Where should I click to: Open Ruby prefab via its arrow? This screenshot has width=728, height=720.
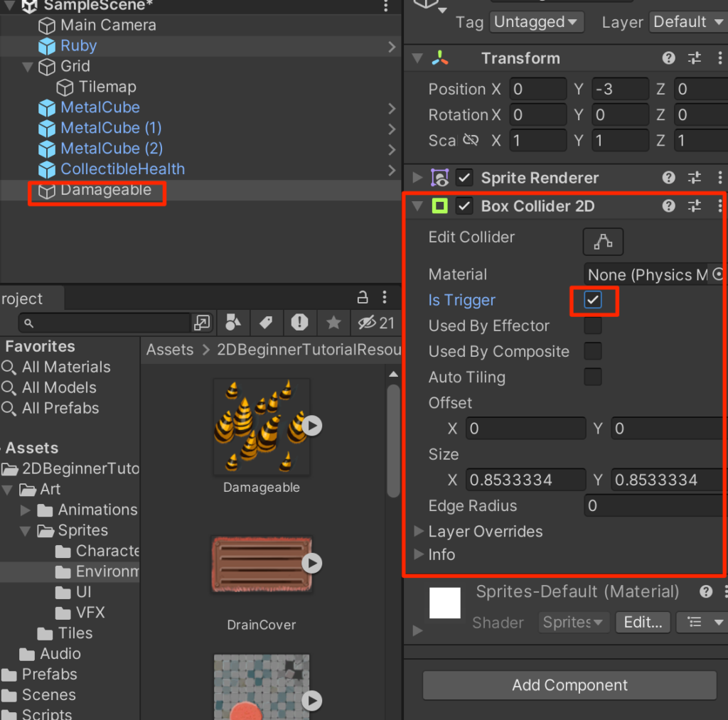coord(392,46)
